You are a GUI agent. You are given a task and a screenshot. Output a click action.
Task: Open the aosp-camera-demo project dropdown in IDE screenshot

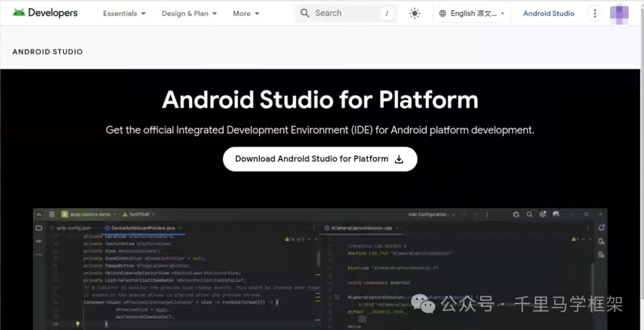pyautogui.click(x=89, y=214)
